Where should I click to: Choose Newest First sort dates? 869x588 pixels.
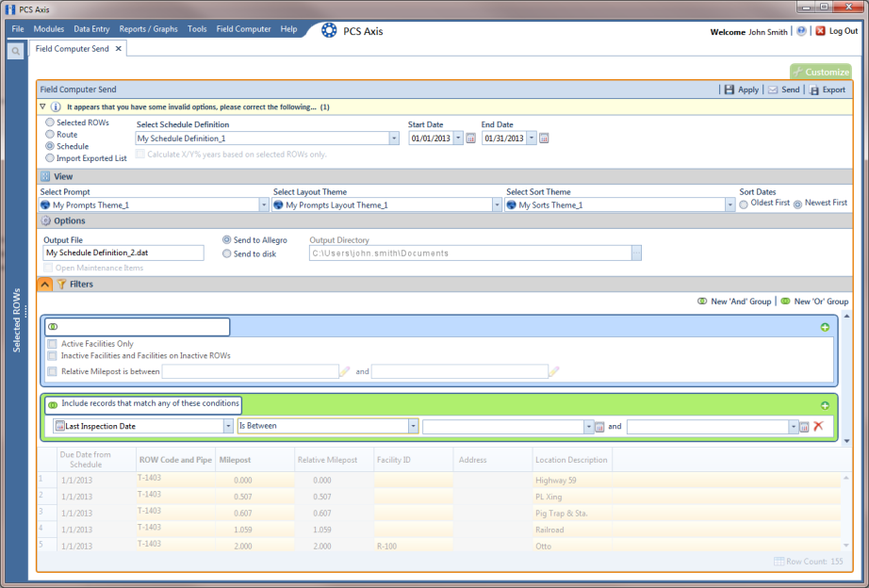tap(797, 204)
